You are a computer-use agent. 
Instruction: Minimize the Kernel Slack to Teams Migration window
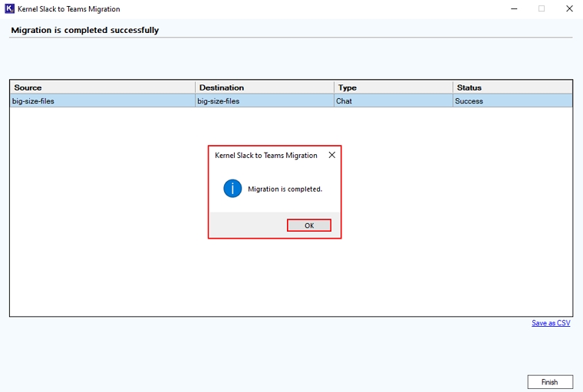[x=514, y=8]
